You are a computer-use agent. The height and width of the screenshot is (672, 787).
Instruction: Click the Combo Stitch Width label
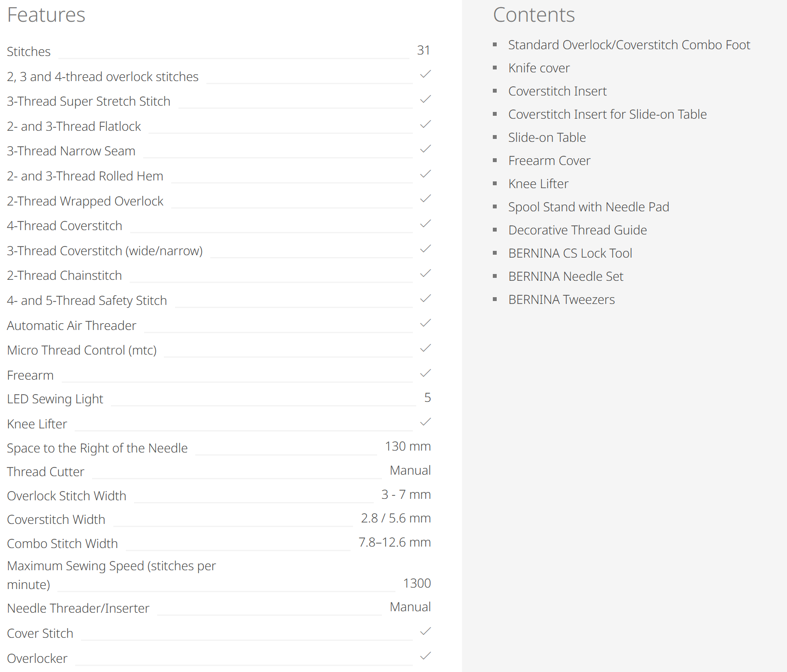(62, 544)
